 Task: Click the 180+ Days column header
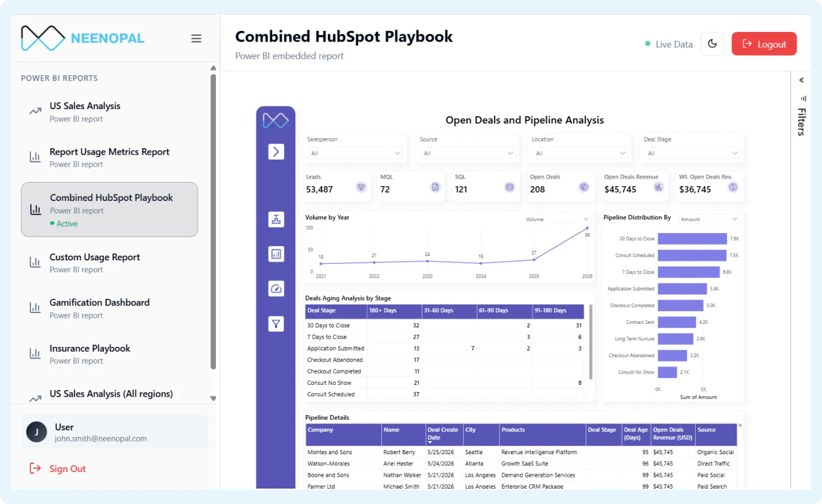point(394,311)
